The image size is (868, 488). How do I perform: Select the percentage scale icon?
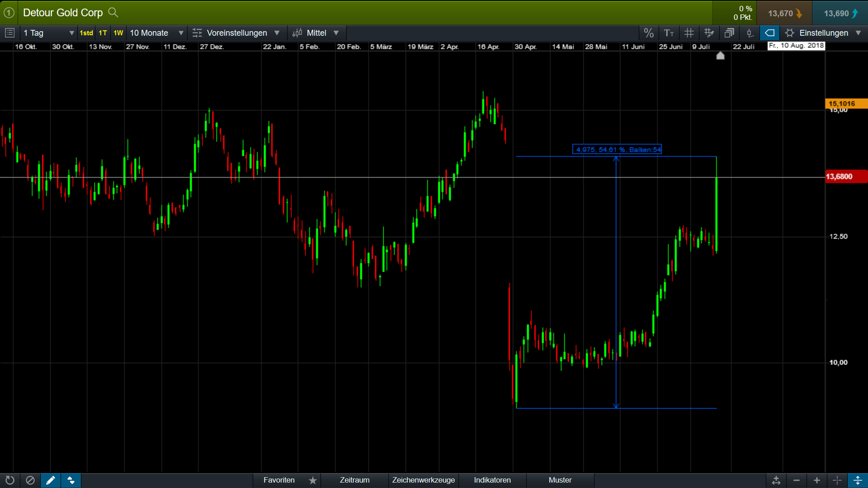point(649,33)
